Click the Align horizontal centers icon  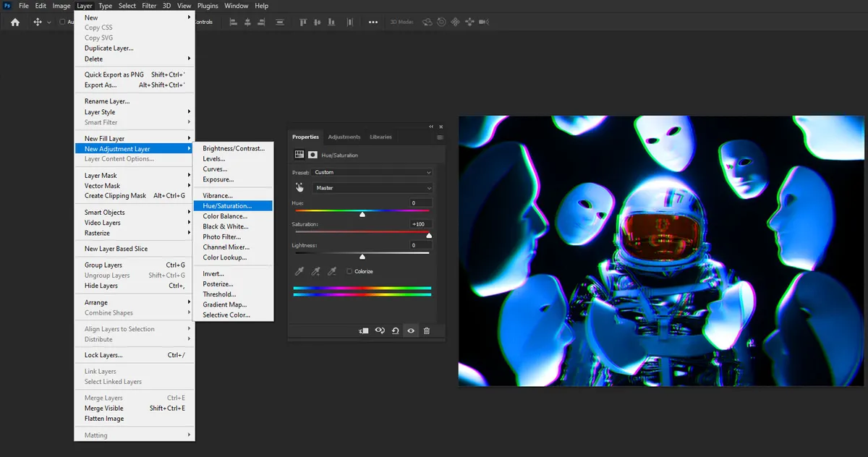point(248,22)
